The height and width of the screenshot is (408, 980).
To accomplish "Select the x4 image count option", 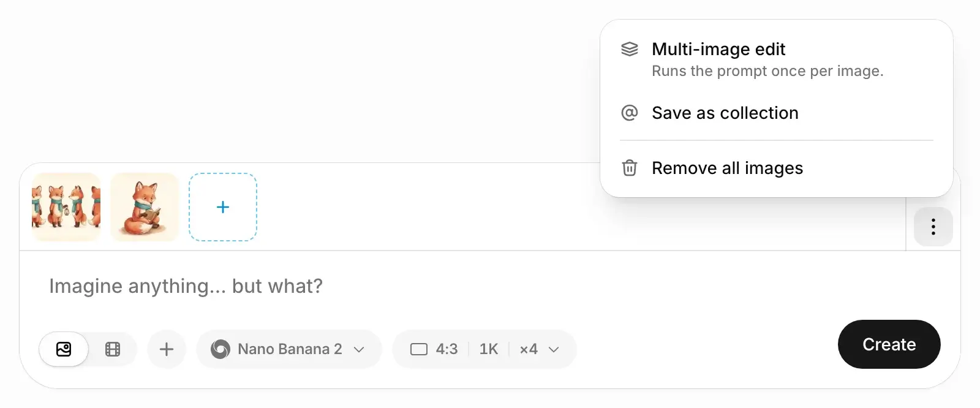I will (x=529, y=349).
